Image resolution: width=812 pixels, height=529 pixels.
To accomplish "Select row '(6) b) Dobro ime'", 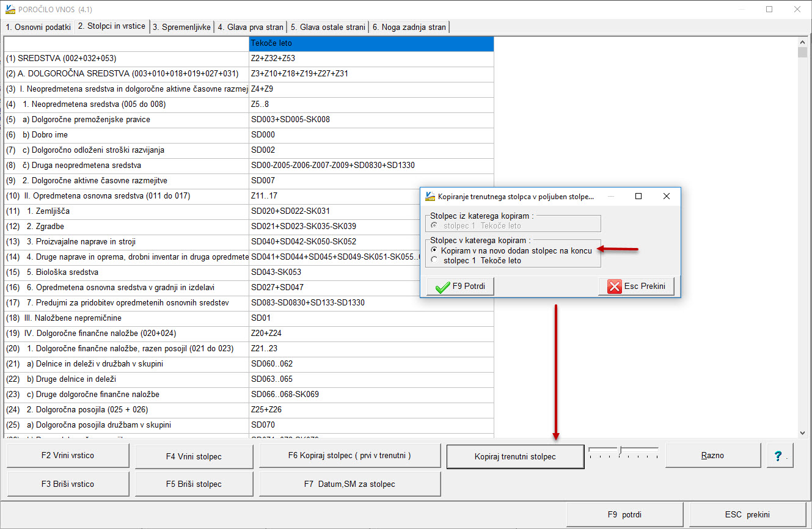I will pyautogui.click(x=126, y=135).
